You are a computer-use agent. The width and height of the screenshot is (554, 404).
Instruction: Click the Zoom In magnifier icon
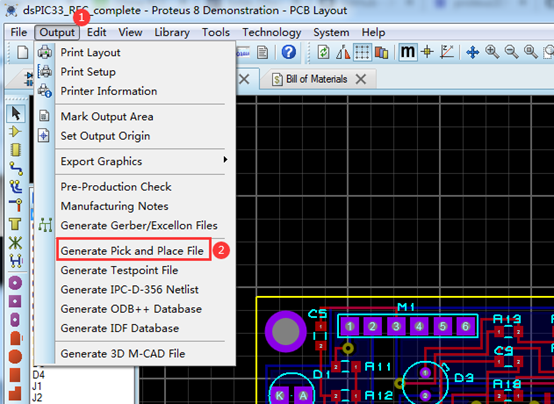[x=492, y=52]
